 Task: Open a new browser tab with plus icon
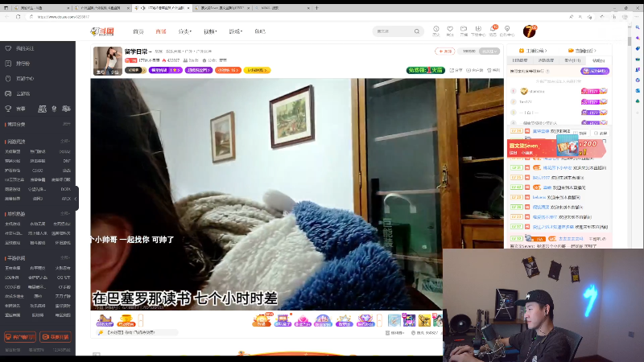pyautogui.click(x=316, y=8)
